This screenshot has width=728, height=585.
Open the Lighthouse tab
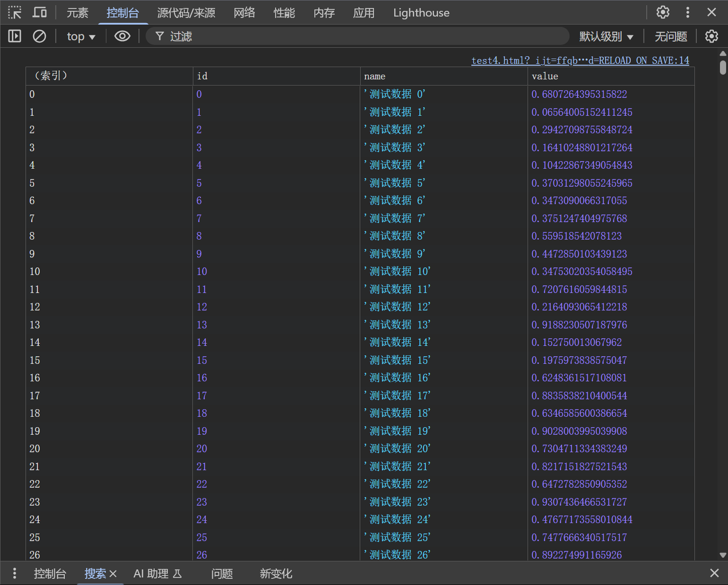(421, 13)
